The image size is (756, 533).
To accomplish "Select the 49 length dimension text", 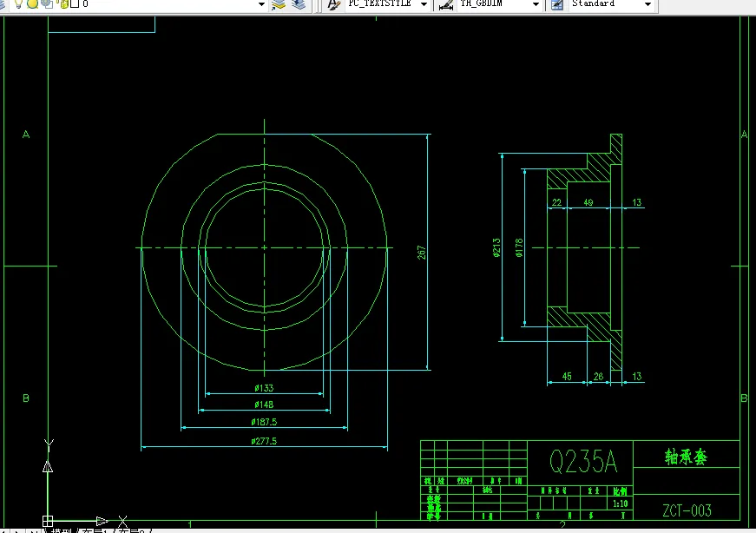I will pyautogui.click(x=588, y=202).
